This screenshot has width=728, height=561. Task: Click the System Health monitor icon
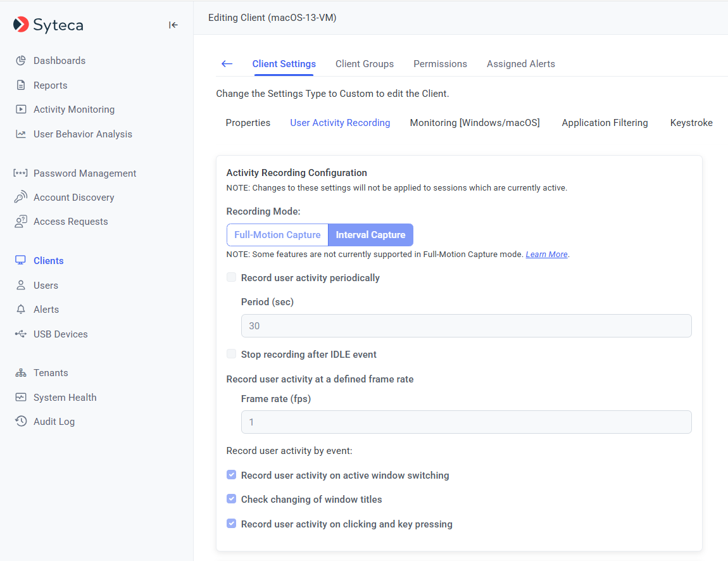click(21, 398)
